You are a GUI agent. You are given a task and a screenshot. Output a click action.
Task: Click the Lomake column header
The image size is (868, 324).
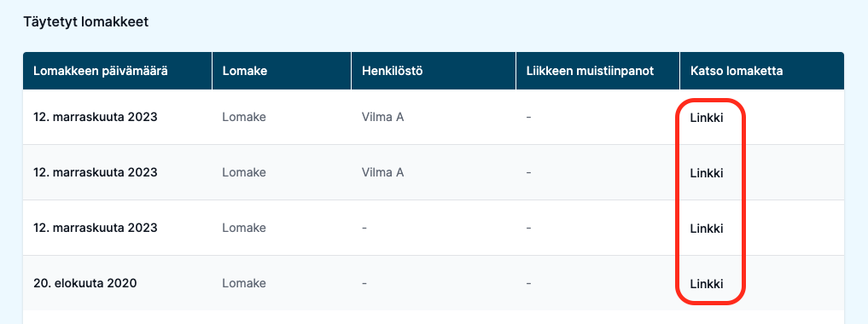click(245, 71)
